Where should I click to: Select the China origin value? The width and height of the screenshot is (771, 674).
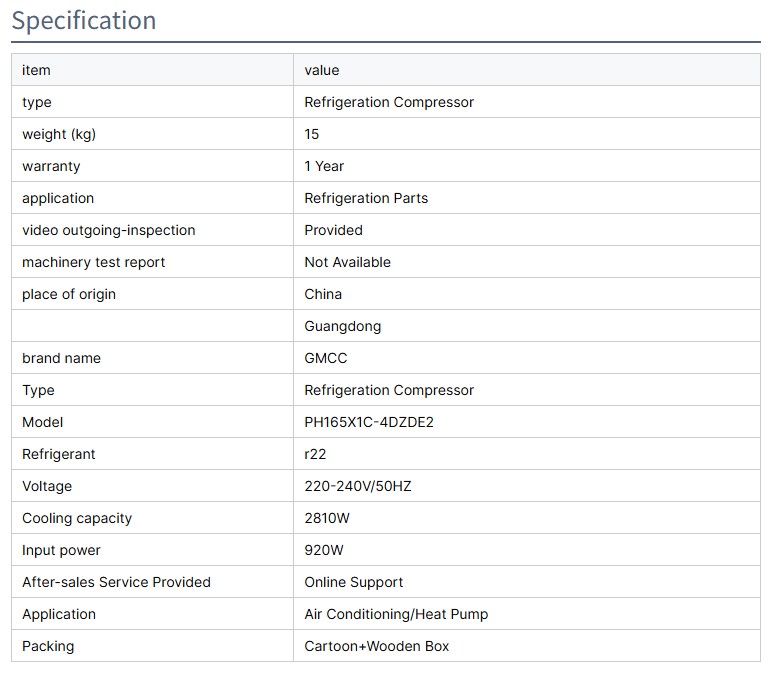click(323, 294)
